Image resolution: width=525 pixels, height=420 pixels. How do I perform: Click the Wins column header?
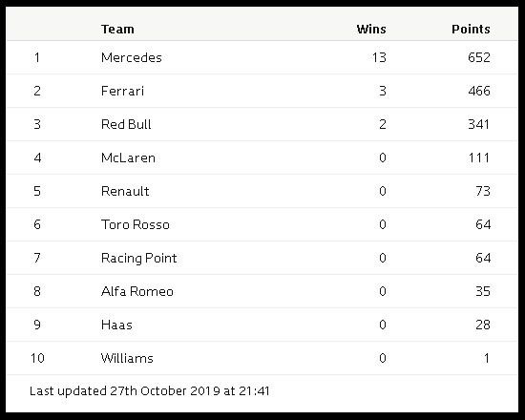(x=371, y=30)
